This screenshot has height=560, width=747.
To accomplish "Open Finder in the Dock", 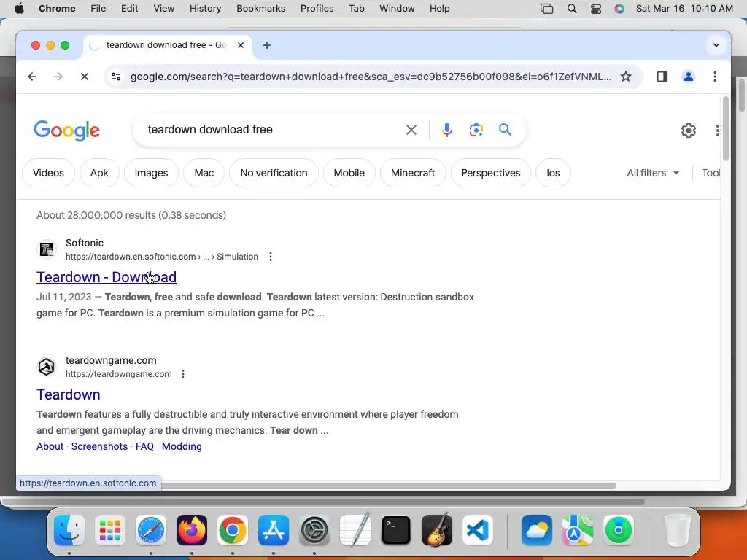I will 69,530.
